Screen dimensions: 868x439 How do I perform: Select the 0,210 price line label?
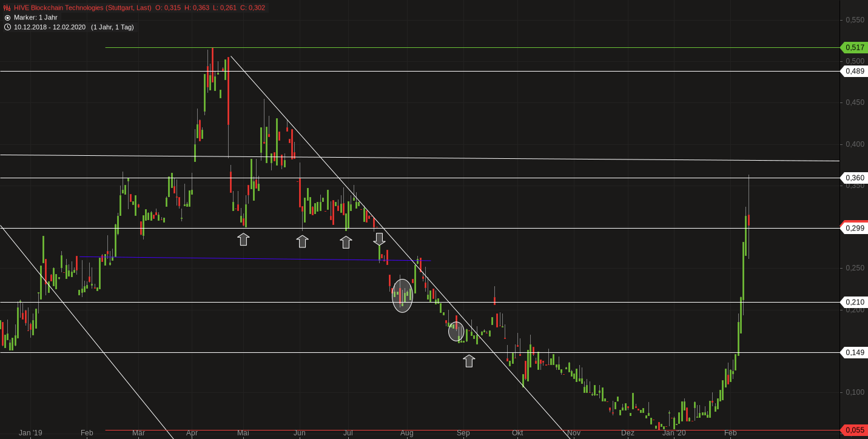point(854,302)
